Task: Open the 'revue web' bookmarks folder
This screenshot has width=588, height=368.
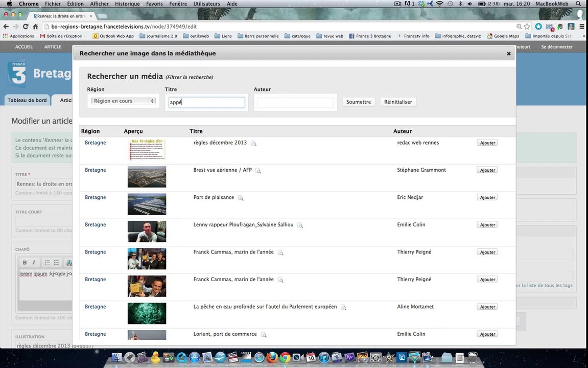Action: (x=330, y=36)
